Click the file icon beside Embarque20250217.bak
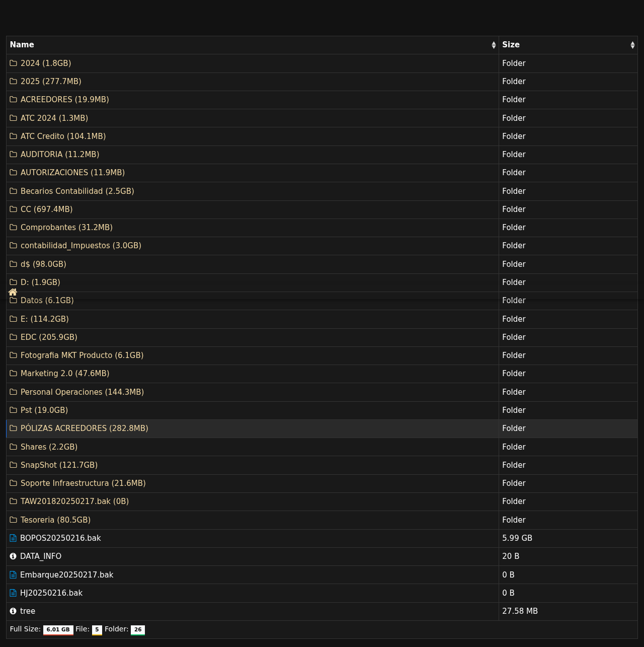Image resolution: width=644 pixels, height=647 pixels. pyautogui.click(x=14, y=575)
